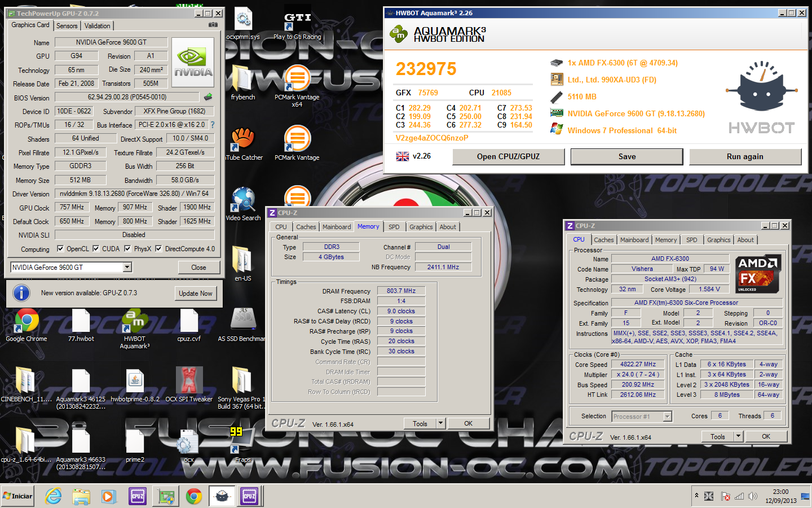Click Tools button in CPU-Z CPU window
Image resolution: width=812 pixels, height=508 pixels.
coord(717,436)
